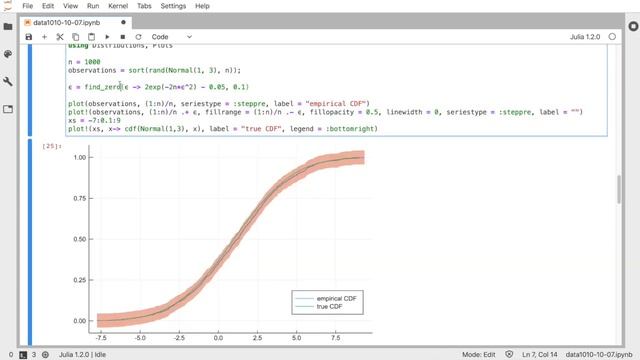Open the commands palette sidebar icon
The width and height of the screenshot is (640, 360).
8,54
